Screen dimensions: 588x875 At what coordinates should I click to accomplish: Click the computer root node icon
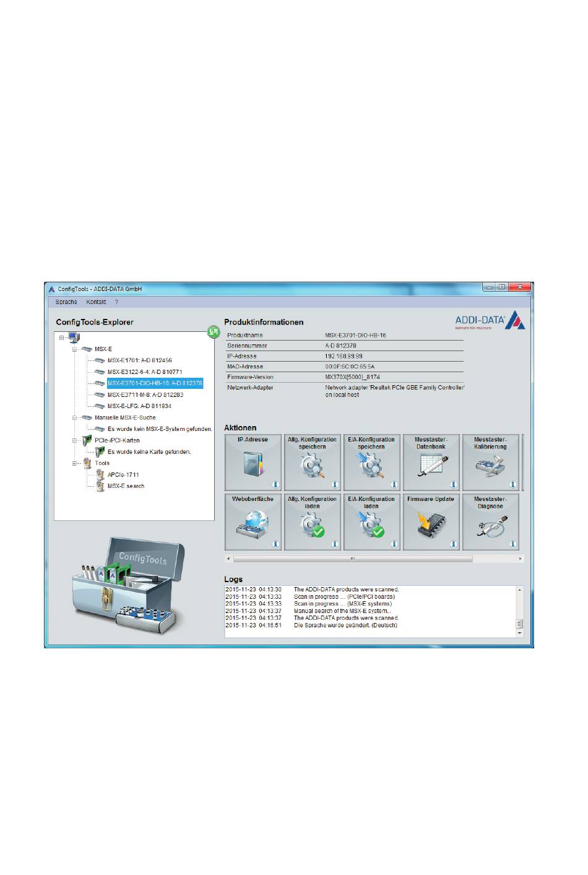pyautogui.click(x=74, y=337)
